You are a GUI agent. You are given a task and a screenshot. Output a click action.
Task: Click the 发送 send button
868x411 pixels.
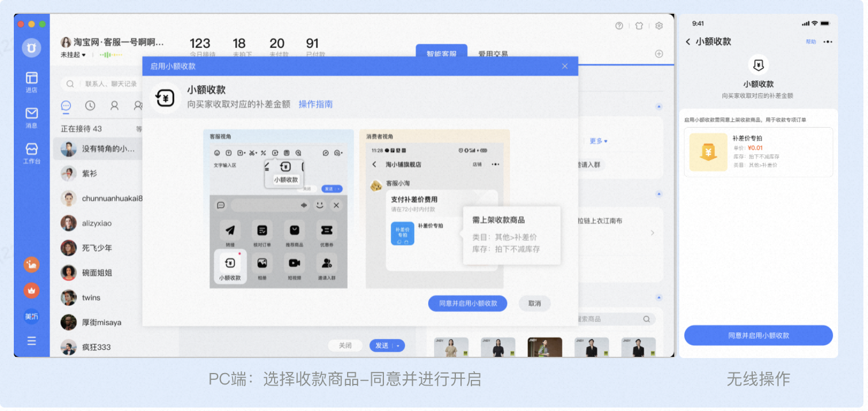coord(382,345)
